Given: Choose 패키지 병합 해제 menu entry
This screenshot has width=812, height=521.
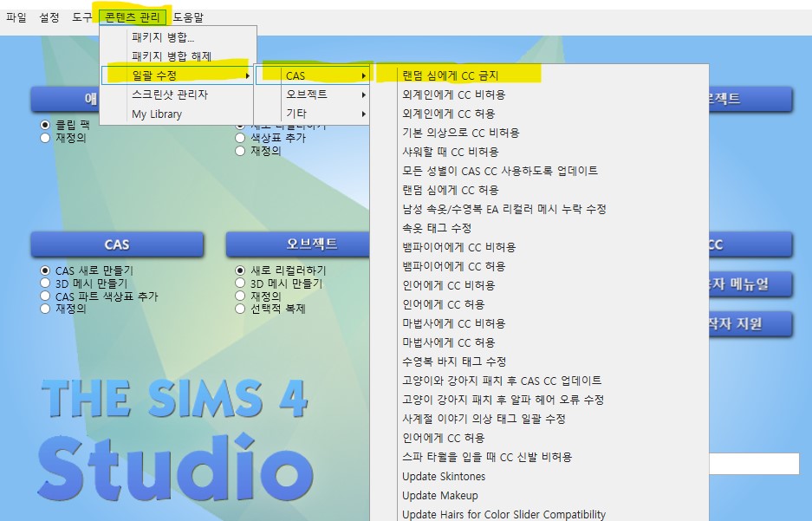Looking at the screenshot, I should tap(178, 56).
